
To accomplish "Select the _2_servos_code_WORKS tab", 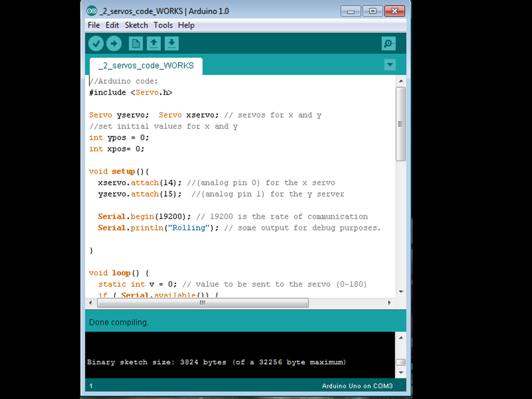I will (x=146, y=66).
